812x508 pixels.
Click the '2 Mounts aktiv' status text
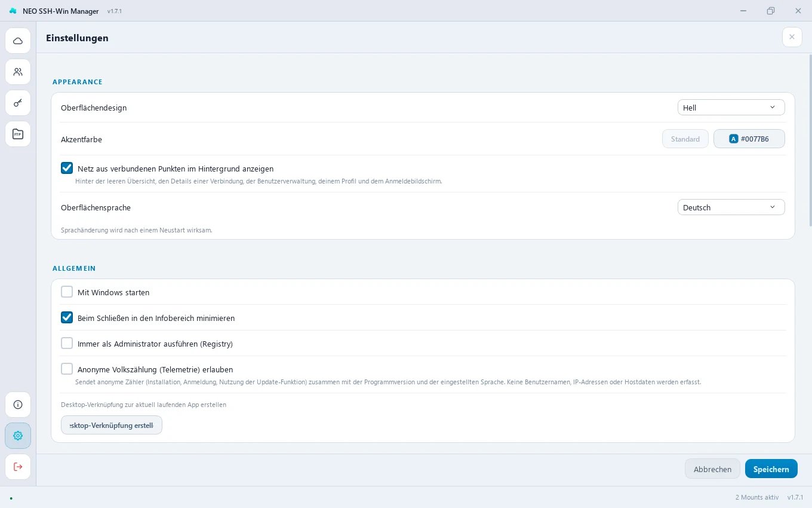coord(757,498)
